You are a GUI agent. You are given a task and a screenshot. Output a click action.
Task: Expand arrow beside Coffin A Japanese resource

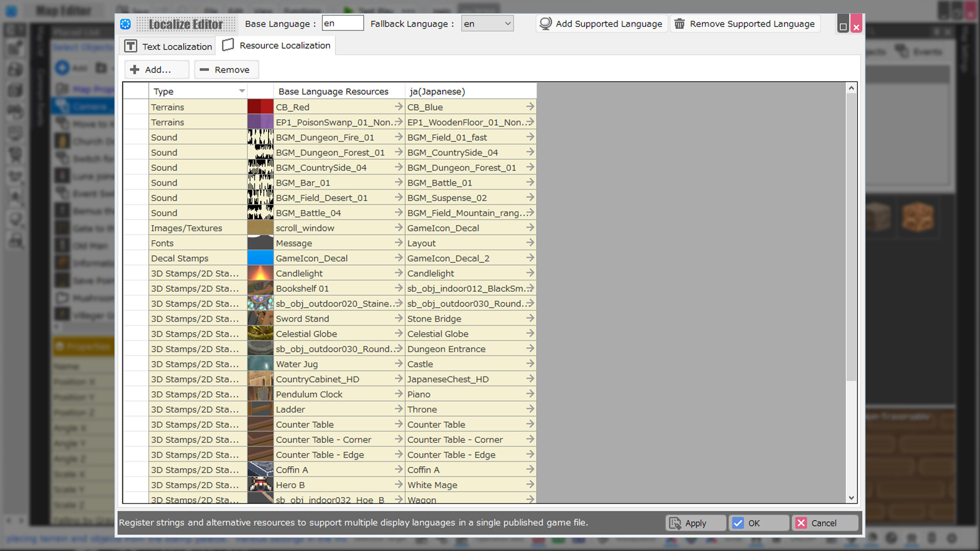(x=529, y=469)
